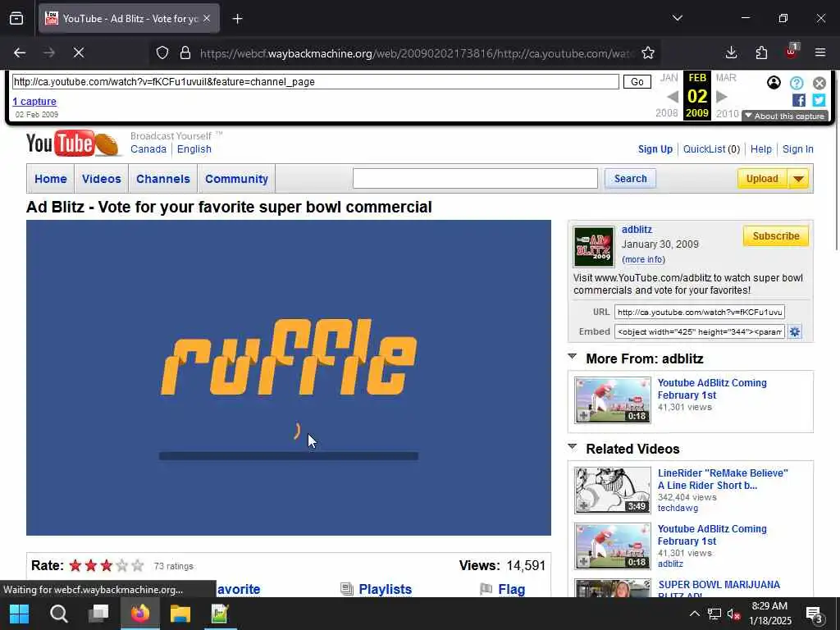Close the YouTube Ad Blitz tab
This screenshot has height=630, width=840.
coord(207,18)
